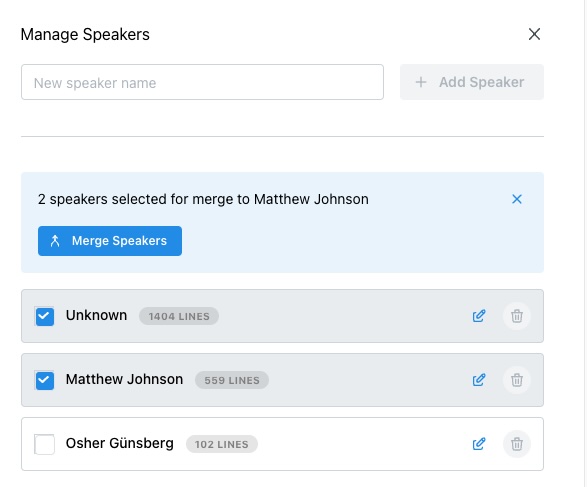
Task: Remove Osher Günsberg using the trash icon
Action: point(517,444)
